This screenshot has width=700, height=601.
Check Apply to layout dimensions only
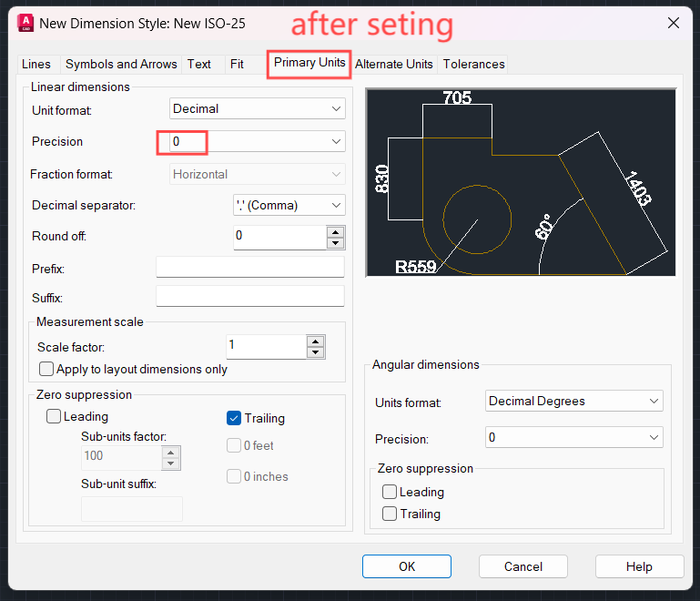tap(46, 369)
